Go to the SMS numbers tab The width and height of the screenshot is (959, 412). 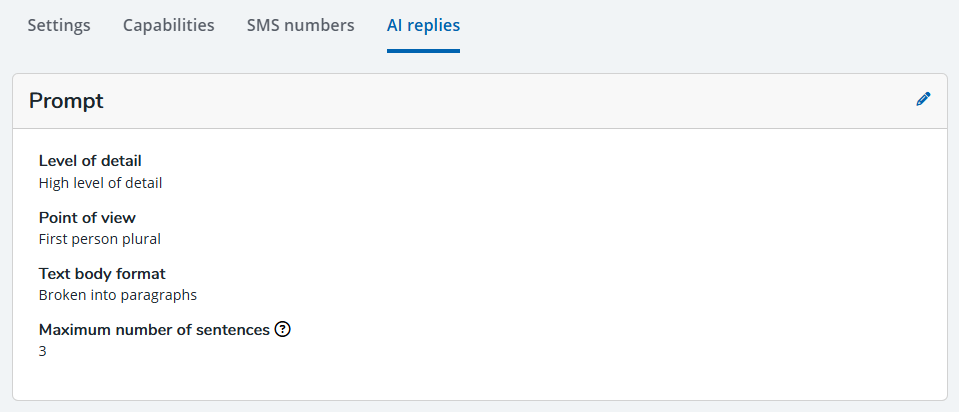tap(300, 25)
